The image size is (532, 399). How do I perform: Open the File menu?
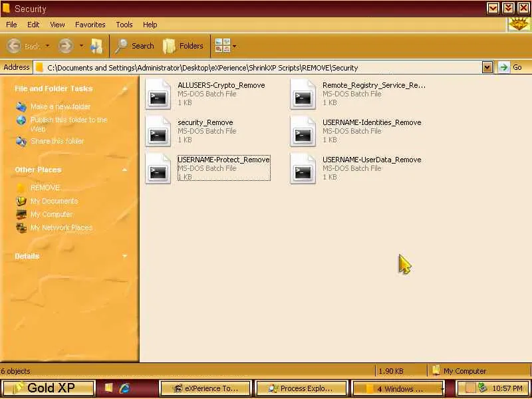click(11, 25)
